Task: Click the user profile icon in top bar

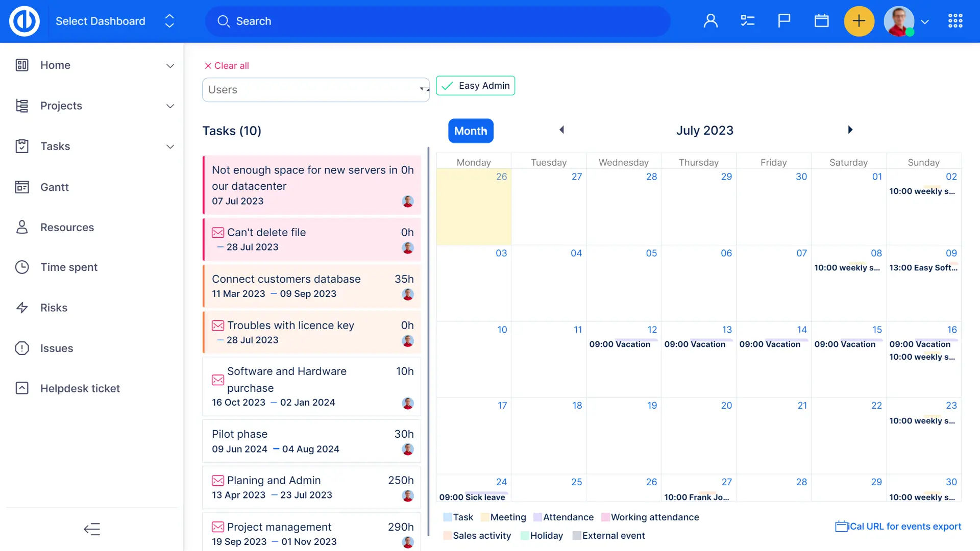Action: [710, 21]
